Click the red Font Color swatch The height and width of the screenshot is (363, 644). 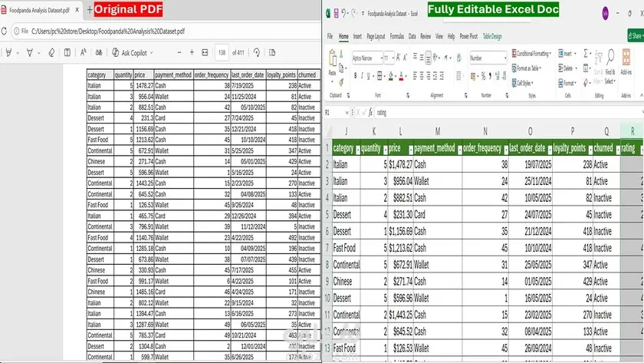coord(401,76)
